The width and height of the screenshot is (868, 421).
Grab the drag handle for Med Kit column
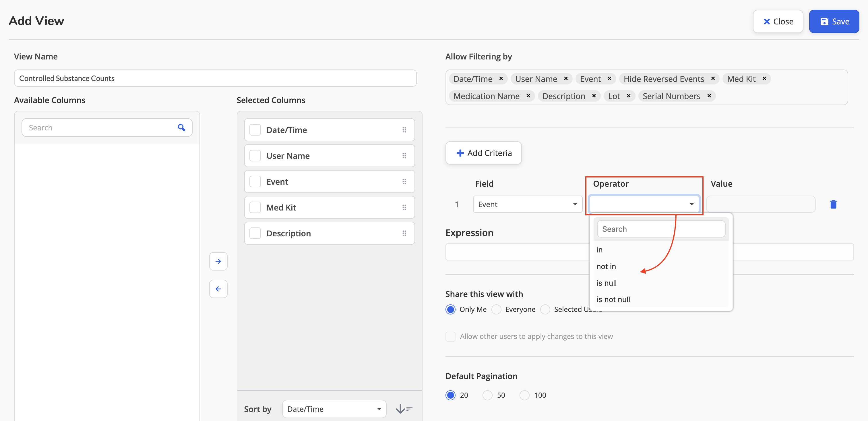[x=404, y=207]
